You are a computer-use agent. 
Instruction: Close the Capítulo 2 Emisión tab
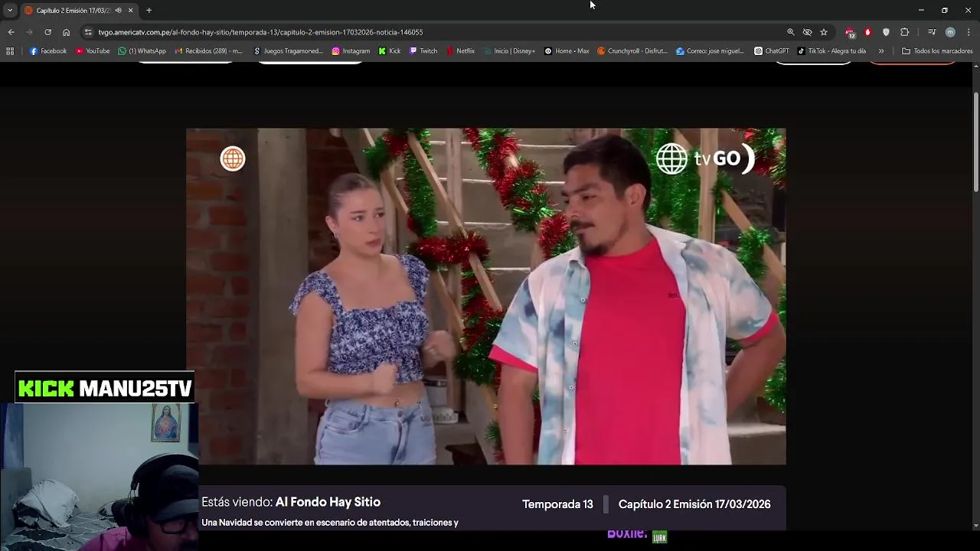130,10
